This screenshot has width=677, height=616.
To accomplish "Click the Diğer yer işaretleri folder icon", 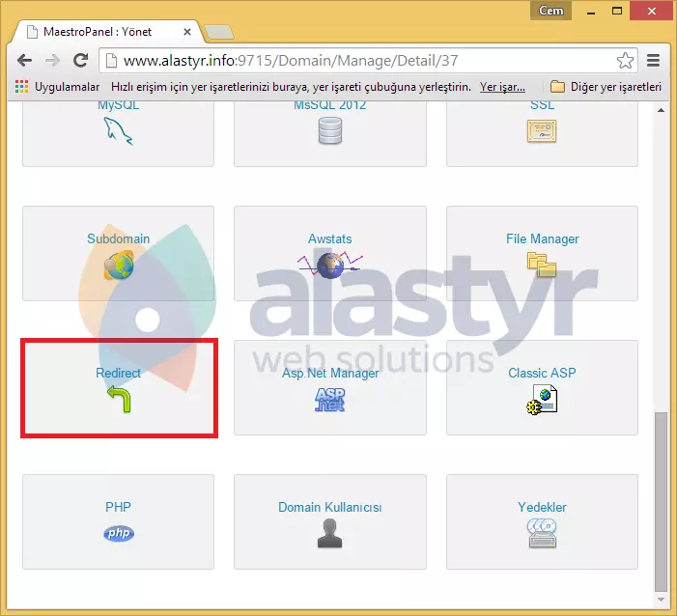I will tap(557, 86).
